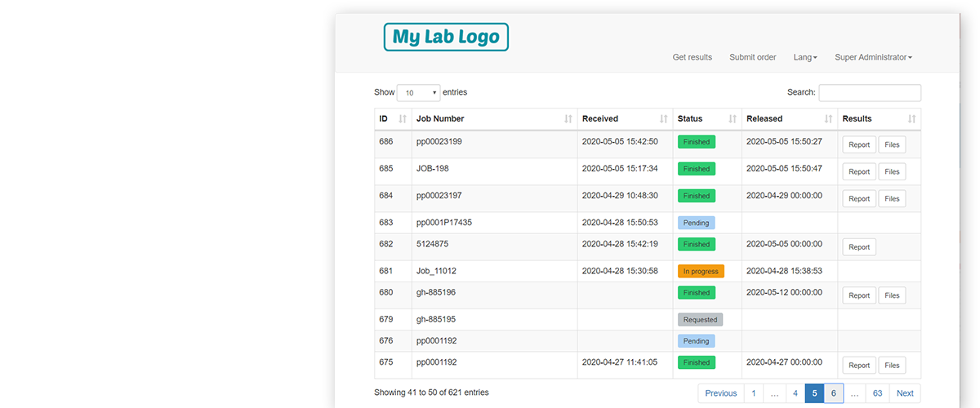Screen dimensions: 980x408
Task: Open Files for job pp00023199
Action: tap(892, 145)
